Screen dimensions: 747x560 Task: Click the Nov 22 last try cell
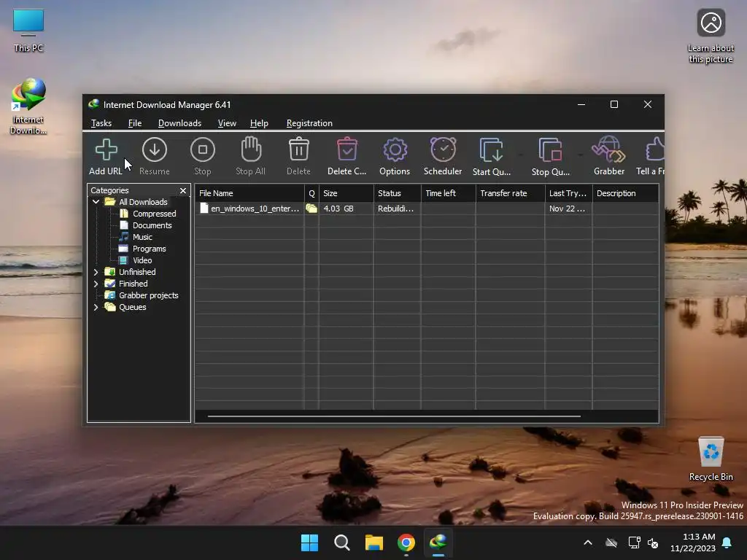click(567, 209)
